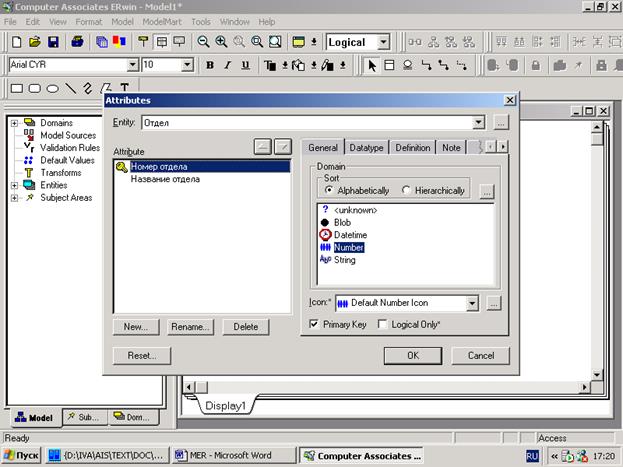Screen dimensions: 623x467
Task: Open the Icon combo box dropdown
Action: [472, 302]
